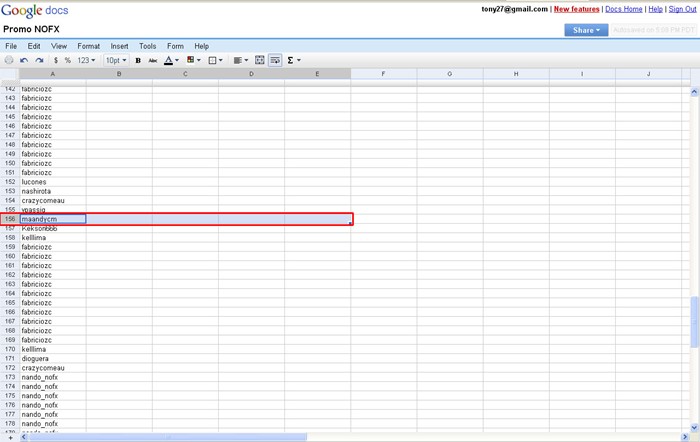
Task: Open the 123 number format dropdown
Action: click(x=86, y=60)
